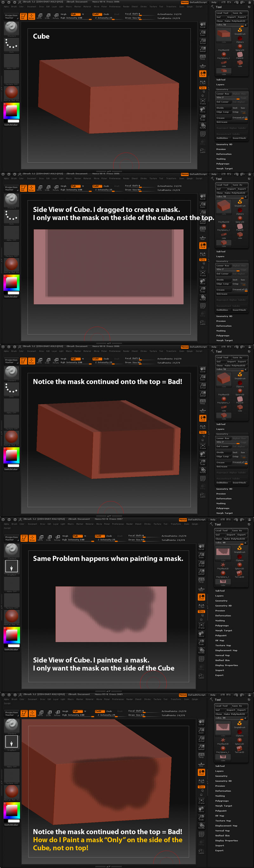The height and width of the screenshot is (868, 254).
Task: Click Lasso icon in 'I dragged' screenshot
Action: pos(203,322)
